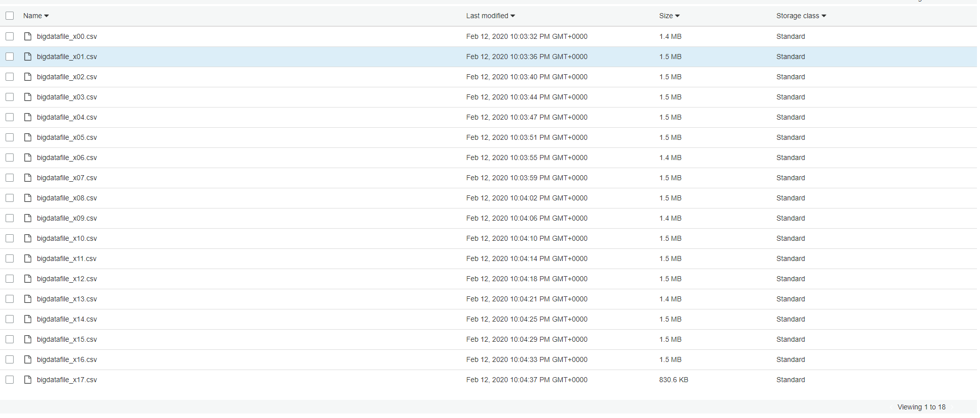Click the bigdatafile_x14.csv row's Standard storage cell
Screen dimensions: 980x418
pos(791,319)
